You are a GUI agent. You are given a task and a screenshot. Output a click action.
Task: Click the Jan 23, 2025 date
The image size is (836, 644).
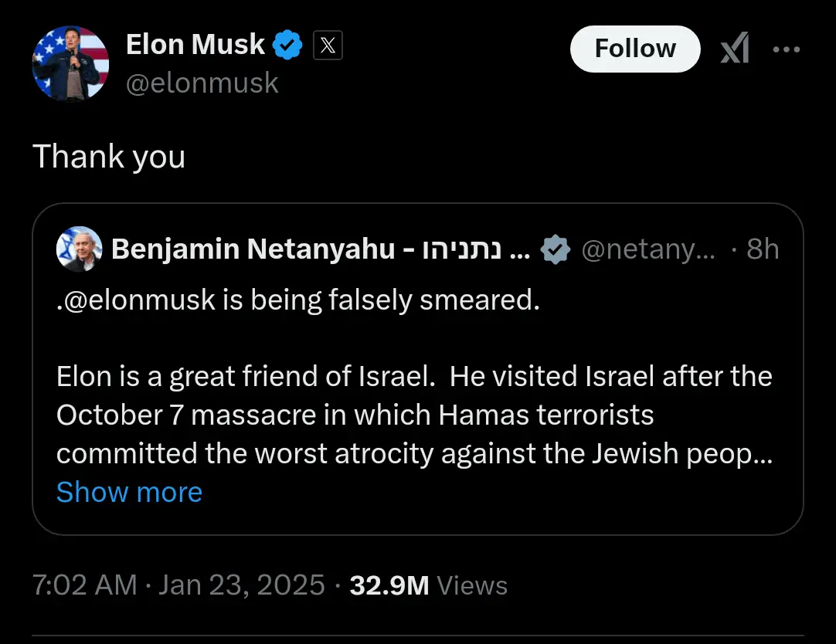pyautogui.click(x=241, y=585)
